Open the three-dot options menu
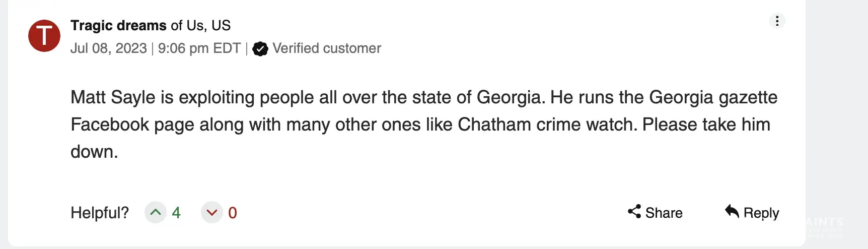 click(x=777, y=21)
